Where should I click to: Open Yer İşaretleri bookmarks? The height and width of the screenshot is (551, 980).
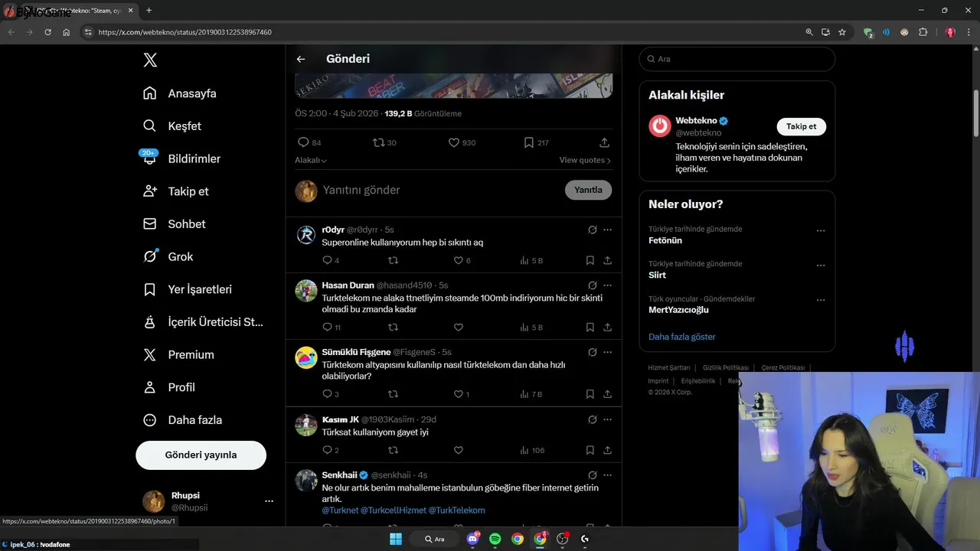click(188, 289)
